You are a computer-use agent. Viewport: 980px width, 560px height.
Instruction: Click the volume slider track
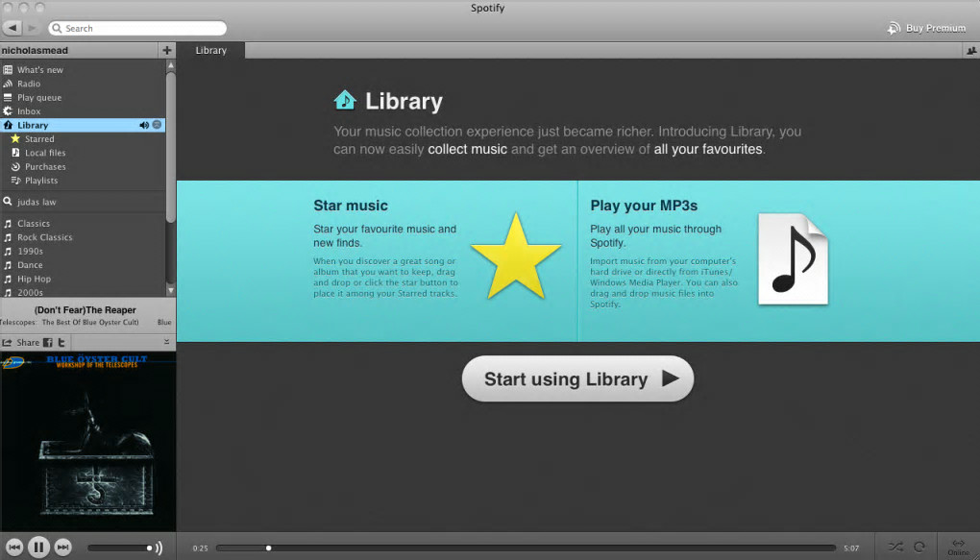(120, 548)
